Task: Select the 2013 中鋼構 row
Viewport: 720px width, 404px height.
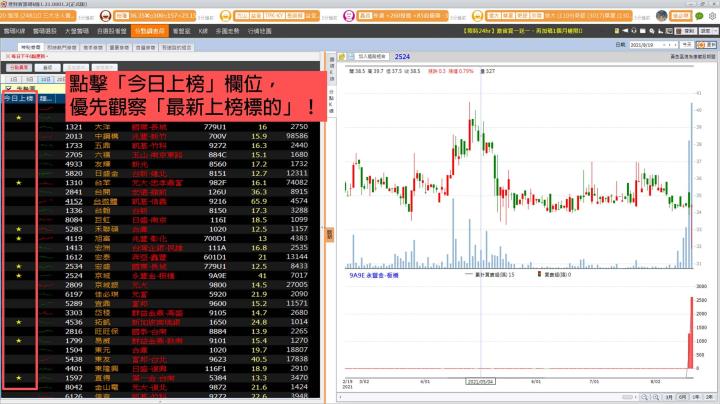Action: (161, 136)
